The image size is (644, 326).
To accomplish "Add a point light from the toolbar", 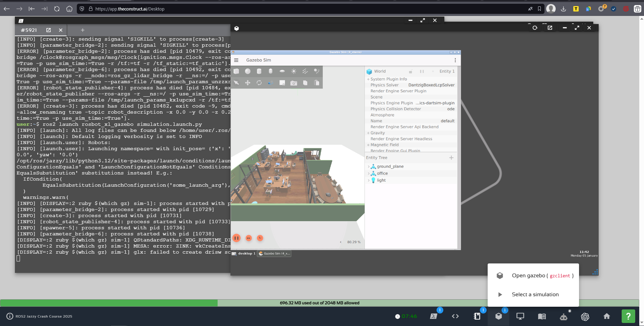I will click(293, 71).
